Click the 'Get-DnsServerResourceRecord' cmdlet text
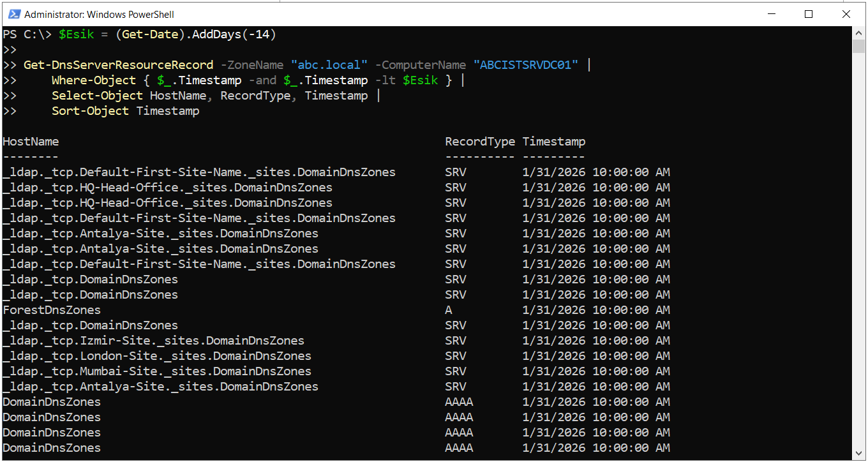 [118, 65]
